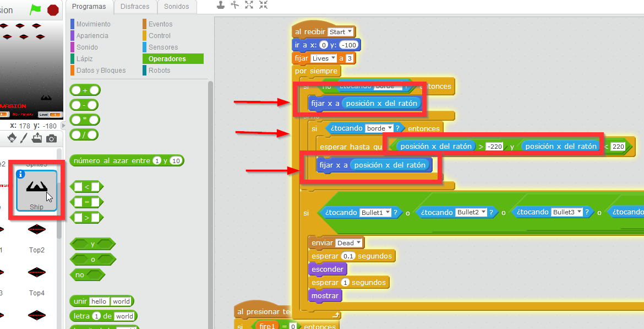Click the red stop sign button

[53, 10]
